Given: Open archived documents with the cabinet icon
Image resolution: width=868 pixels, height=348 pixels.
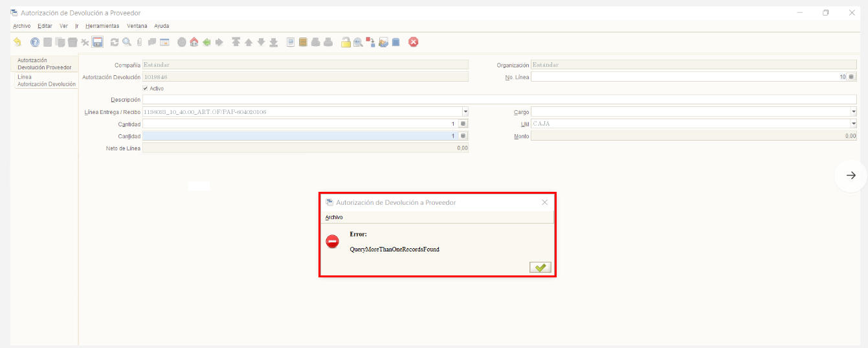Looking at the screenshot, I should click(303, 42).
